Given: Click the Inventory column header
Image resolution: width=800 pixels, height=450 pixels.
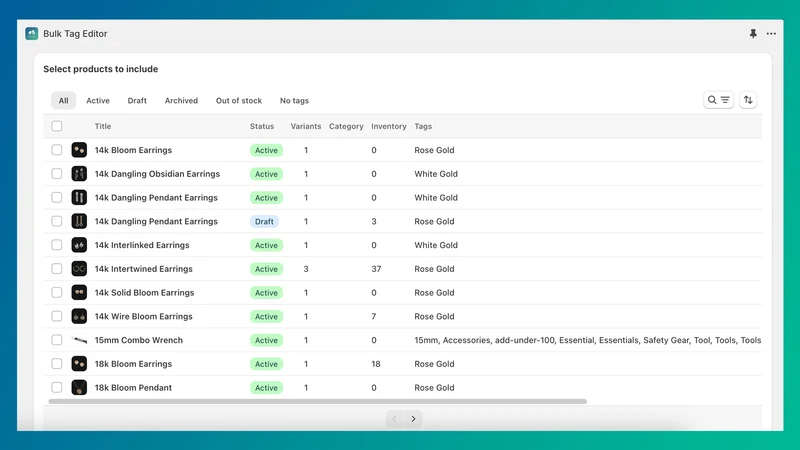Looking at the screenshot, I should pyautogui.click(x=389, y=126).
